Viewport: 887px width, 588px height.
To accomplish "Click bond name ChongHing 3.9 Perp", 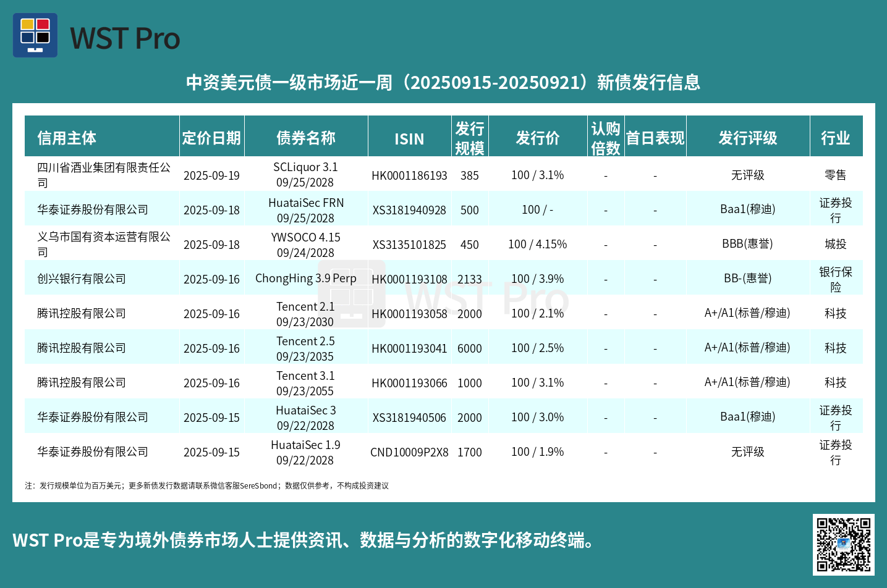I will point(306,279).
